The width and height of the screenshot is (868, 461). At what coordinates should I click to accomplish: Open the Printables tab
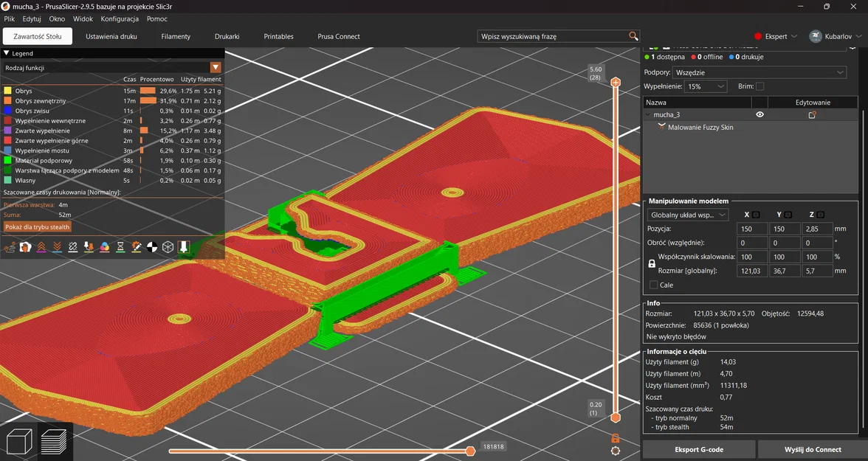coord(278,36)
